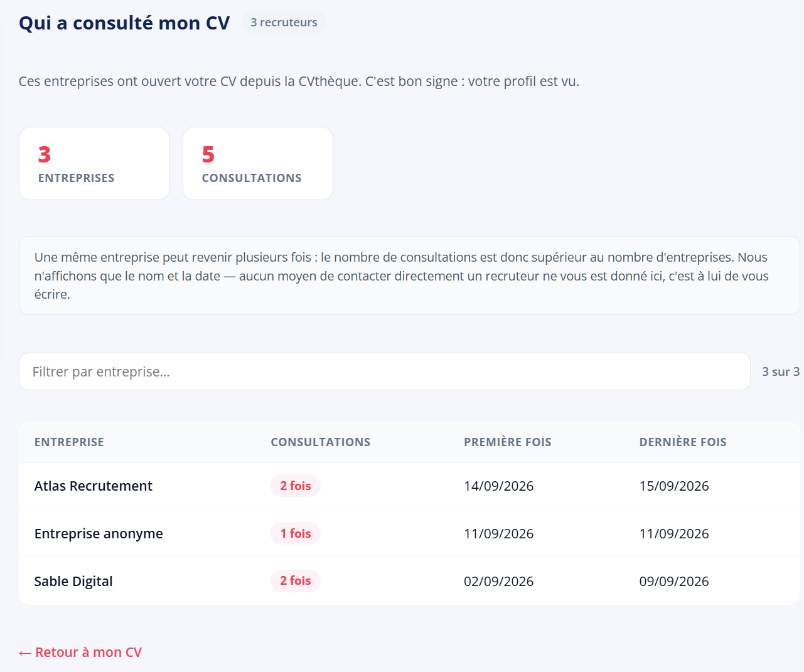The width and height of the screenshot is (804, 672).
Task: Follow the 'Retour à mon CV' link
Action: coord(80,653)
